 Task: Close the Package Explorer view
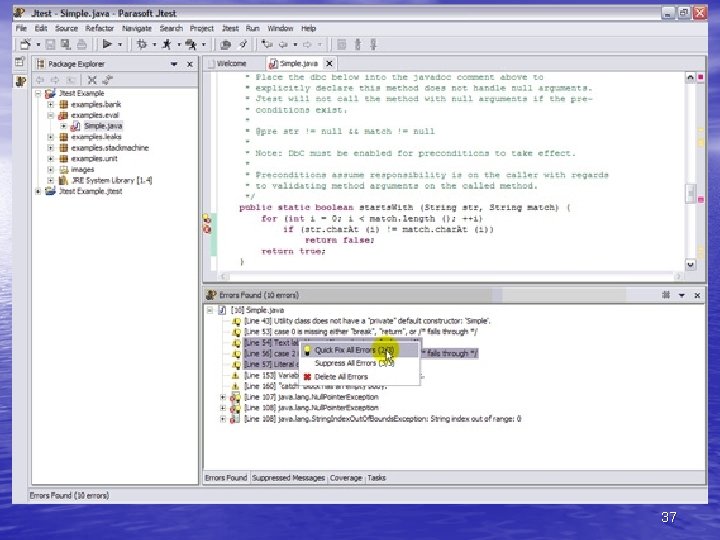190,64
